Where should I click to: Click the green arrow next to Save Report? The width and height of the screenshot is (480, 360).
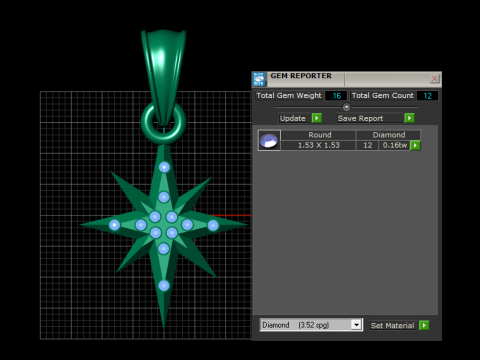(x=409, y=118)
